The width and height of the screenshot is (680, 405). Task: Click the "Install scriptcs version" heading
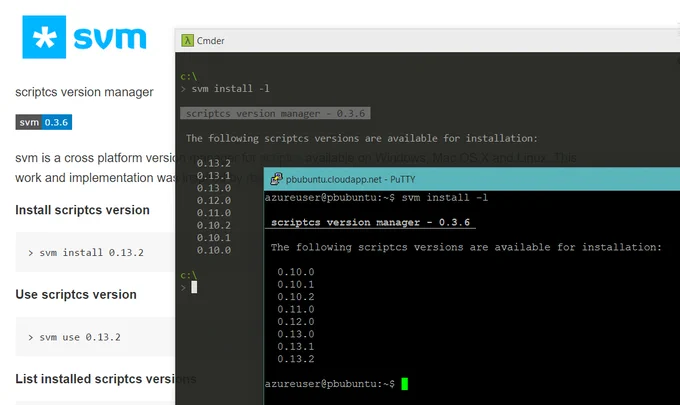82,210
